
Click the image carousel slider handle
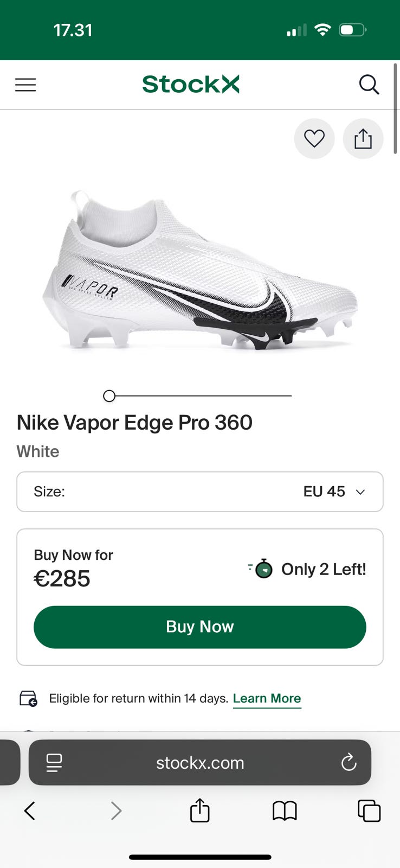click(109, 396)
